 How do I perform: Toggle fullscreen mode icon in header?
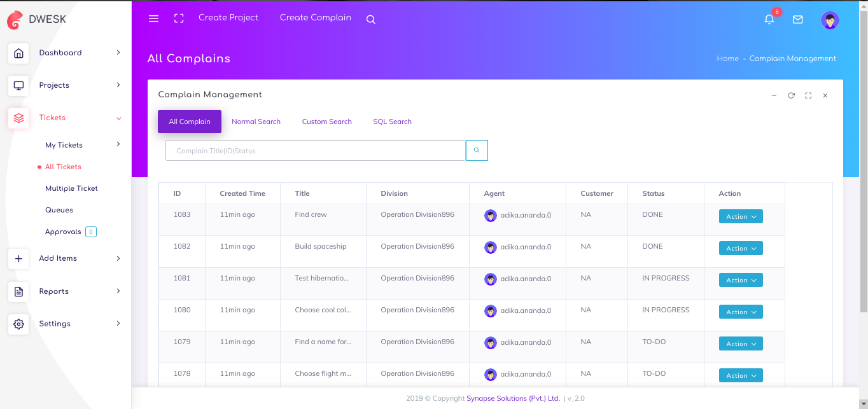point(179,18)
